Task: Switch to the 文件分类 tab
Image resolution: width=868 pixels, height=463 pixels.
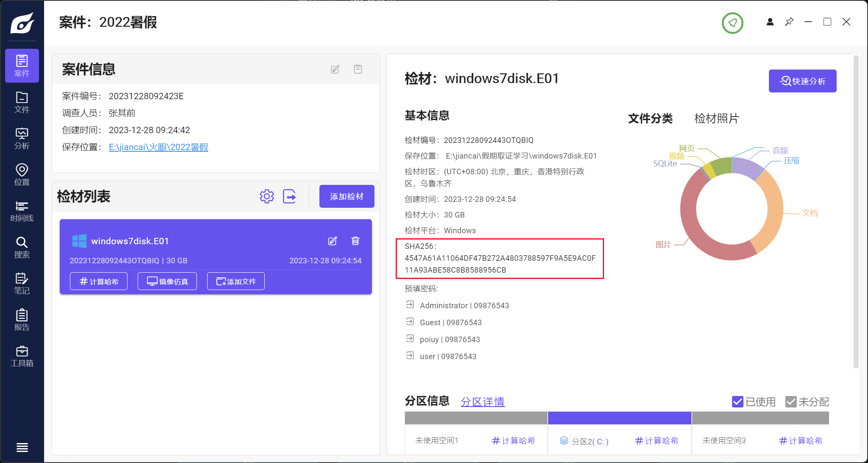Action: (x=650, y=118)
